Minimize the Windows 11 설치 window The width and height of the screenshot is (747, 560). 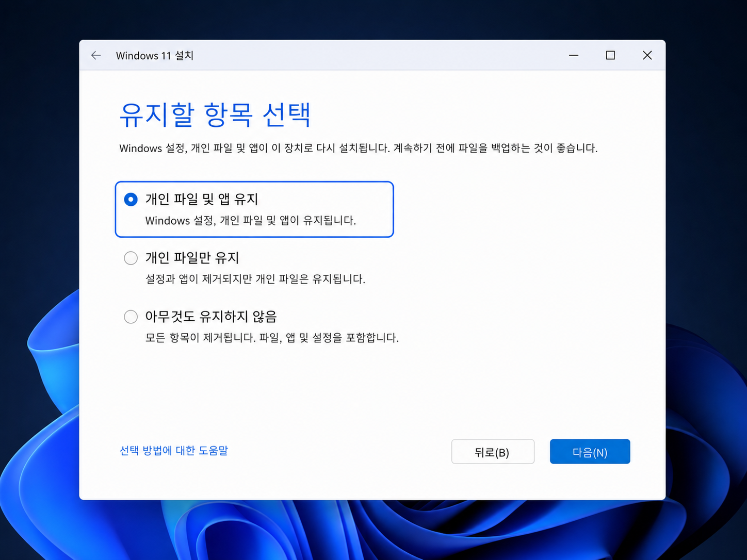[574, 55]
